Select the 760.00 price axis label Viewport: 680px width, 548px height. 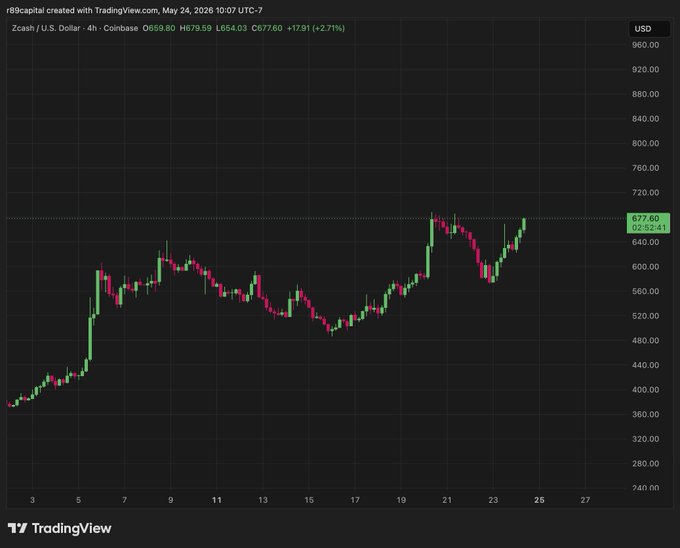click(645, 168)
